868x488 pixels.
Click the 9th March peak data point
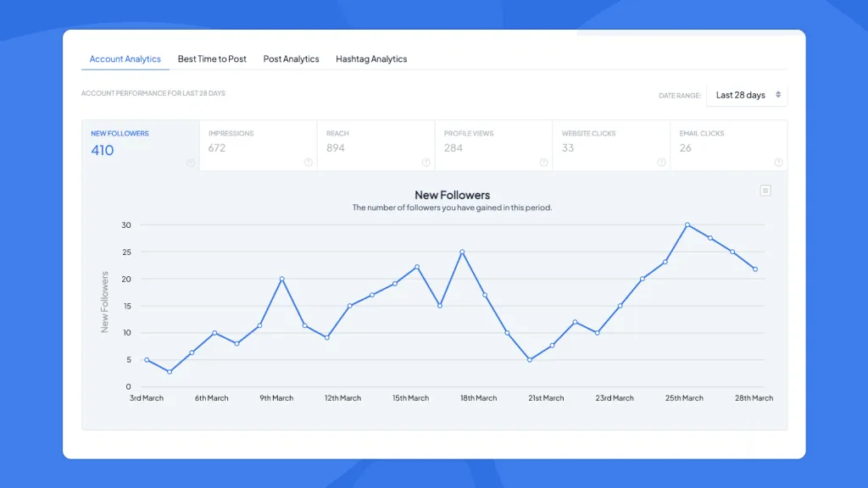pos(281,279)
